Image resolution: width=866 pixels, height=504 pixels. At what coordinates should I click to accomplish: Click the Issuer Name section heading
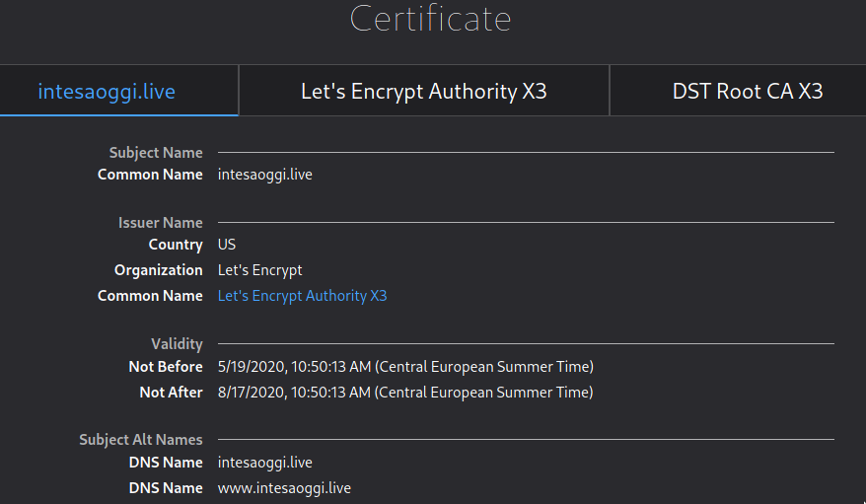[160, 223]
